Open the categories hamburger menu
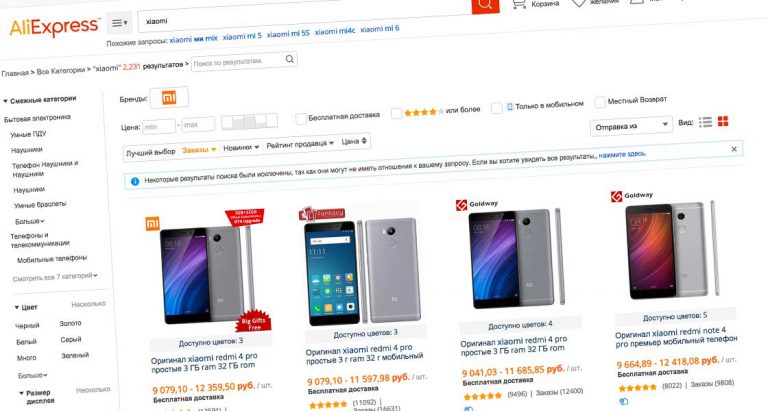Screen dimensions: 768x411 [x=120, y=23]
